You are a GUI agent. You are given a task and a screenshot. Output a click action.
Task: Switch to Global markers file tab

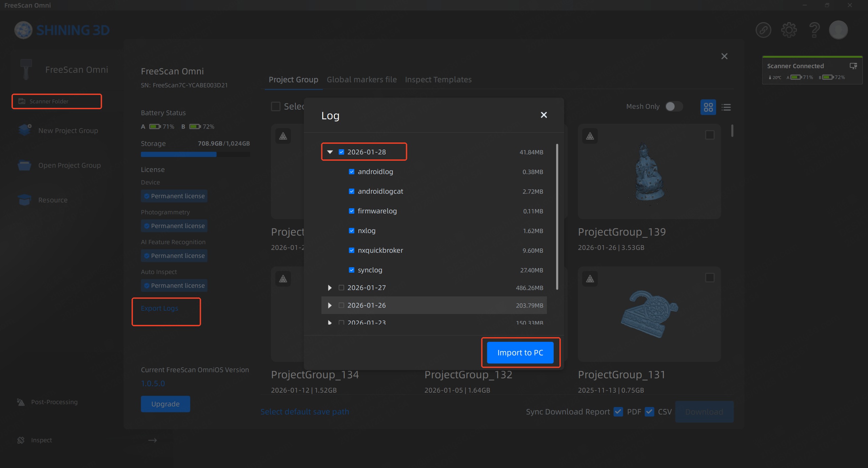(361, 79)
